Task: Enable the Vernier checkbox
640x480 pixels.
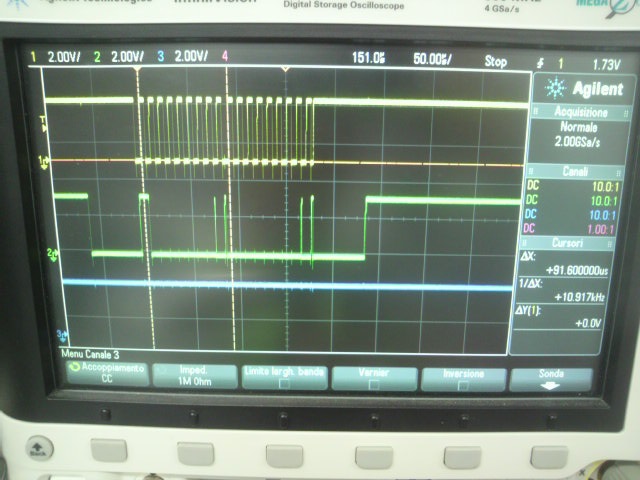Action: [x=373, y=384]
